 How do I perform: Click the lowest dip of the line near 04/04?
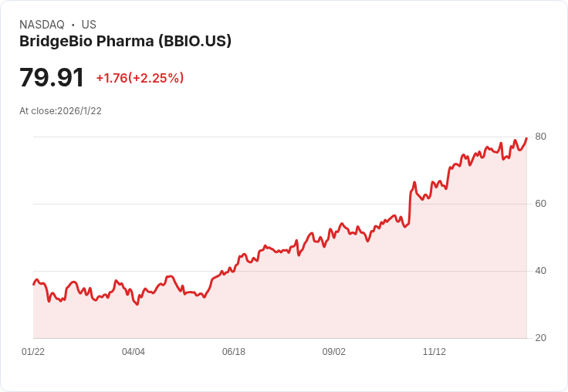[137, 304]
